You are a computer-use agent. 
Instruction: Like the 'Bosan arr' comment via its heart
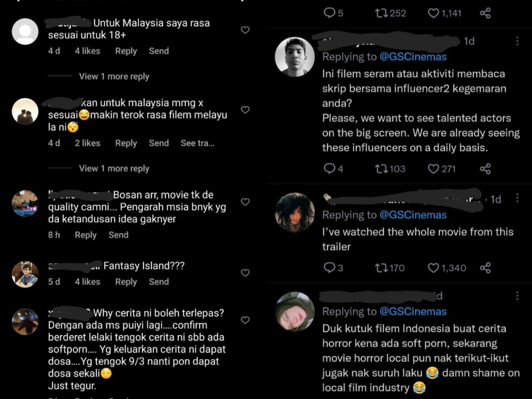point(245,202)
